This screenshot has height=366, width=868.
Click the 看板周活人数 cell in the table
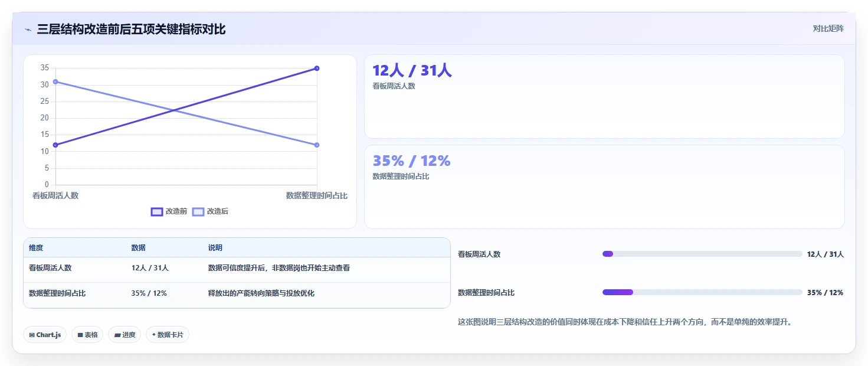click(50, 268)
